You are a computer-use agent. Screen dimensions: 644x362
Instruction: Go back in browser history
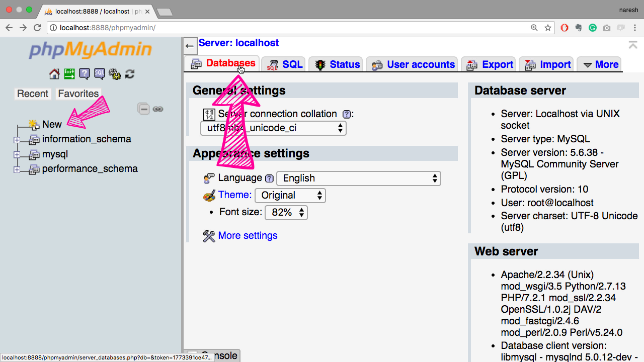tap(9, 28)
